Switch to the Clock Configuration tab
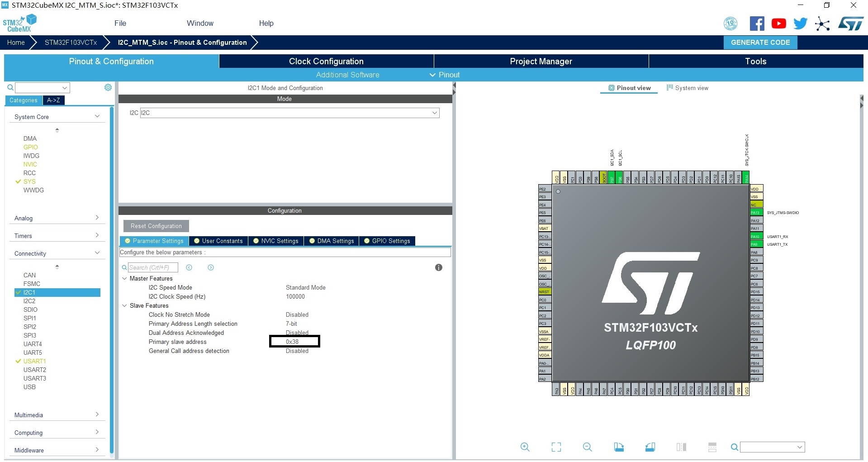The width and height of the screenshot is (868, 462). [326, 61]
